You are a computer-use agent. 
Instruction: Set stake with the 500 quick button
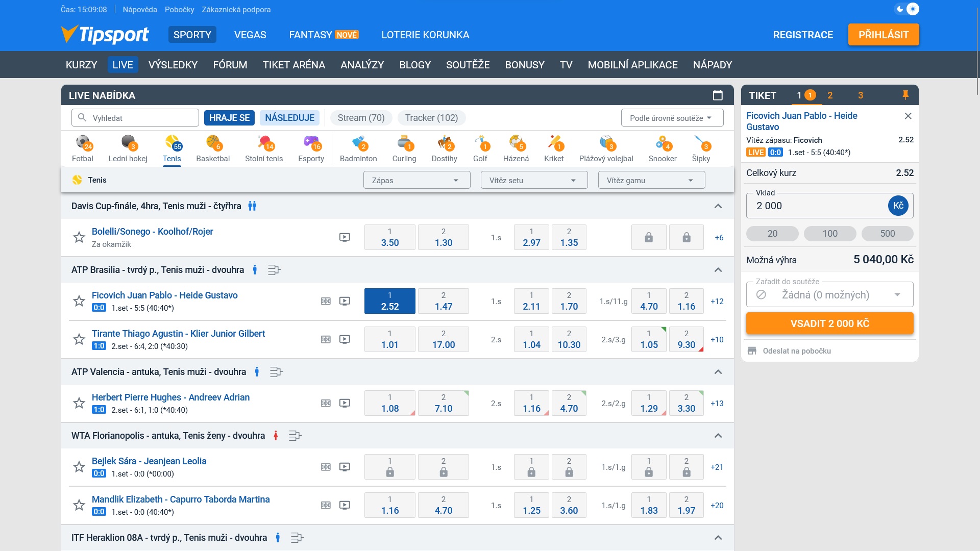coord(887,234)
